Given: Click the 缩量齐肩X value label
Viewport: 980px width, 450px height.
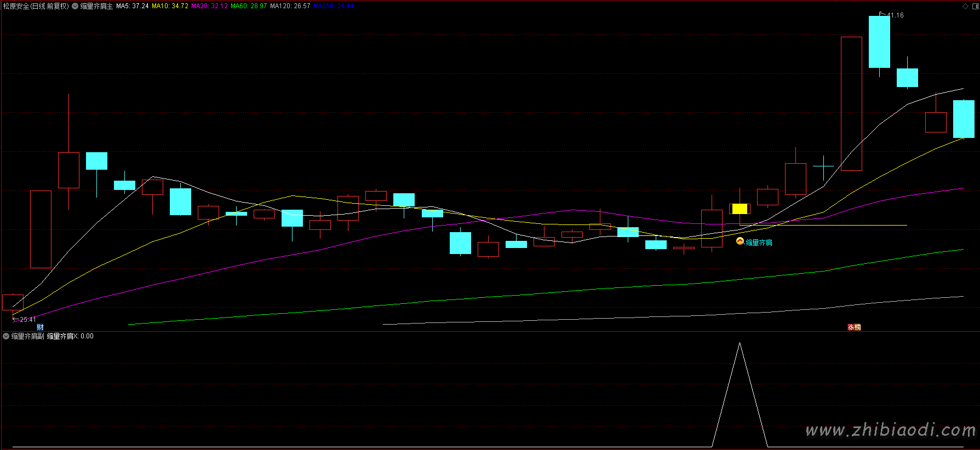Looking at the screenshot, I should pos(70,336).
